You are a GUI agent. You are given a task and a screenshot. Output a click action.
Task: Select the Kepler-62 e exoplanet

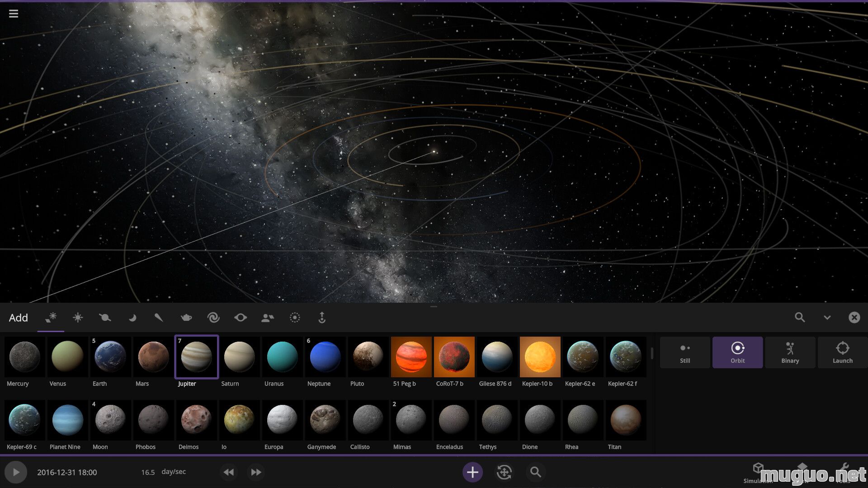tap(583, 357)
